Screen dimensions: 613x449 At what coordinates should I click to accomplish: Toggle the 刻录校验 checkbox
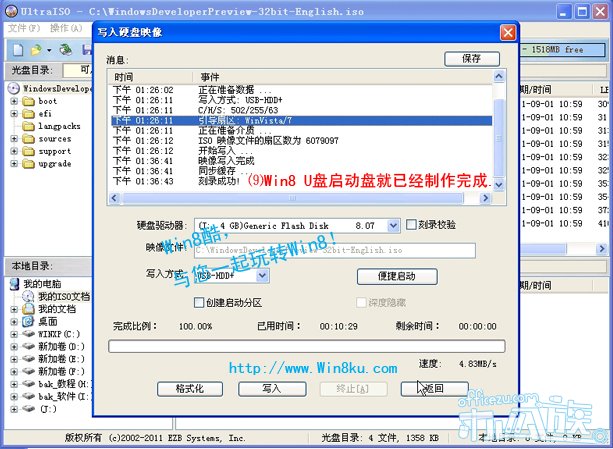point(411,225)
